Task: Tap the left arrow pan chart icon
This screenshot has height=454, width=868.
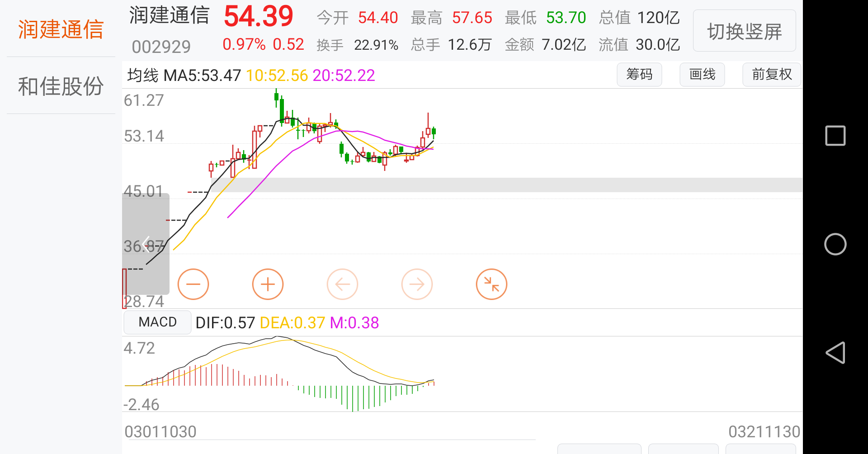Action: 342,284
